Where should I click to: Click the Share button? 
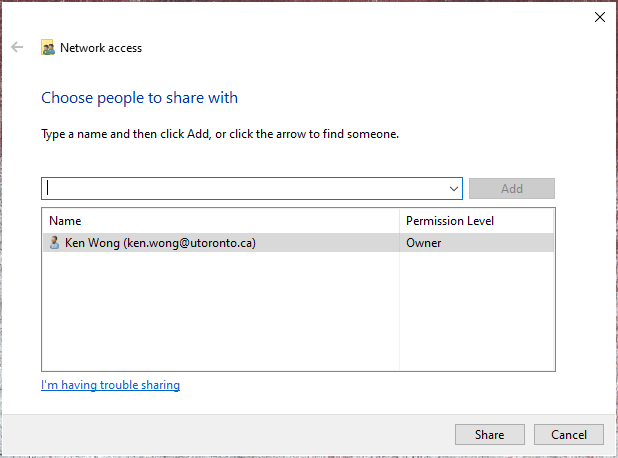490,434
